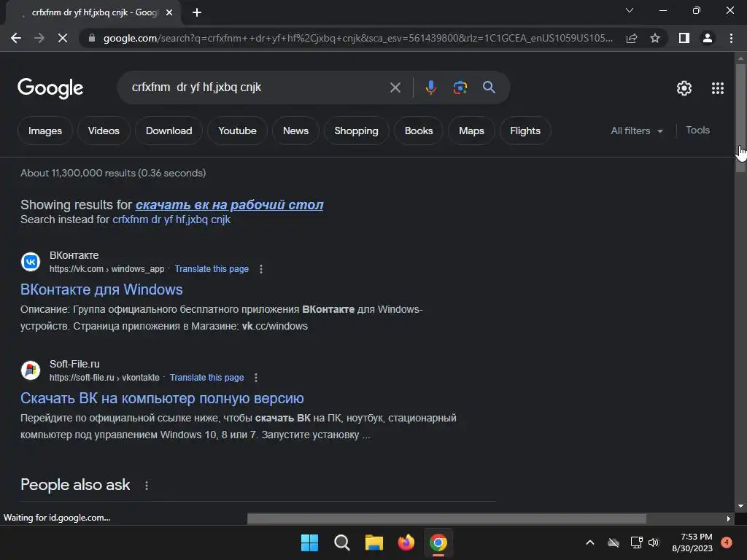Open the Google apps grid
Viewport: 747px width, 560px height.
pos(718,88)
